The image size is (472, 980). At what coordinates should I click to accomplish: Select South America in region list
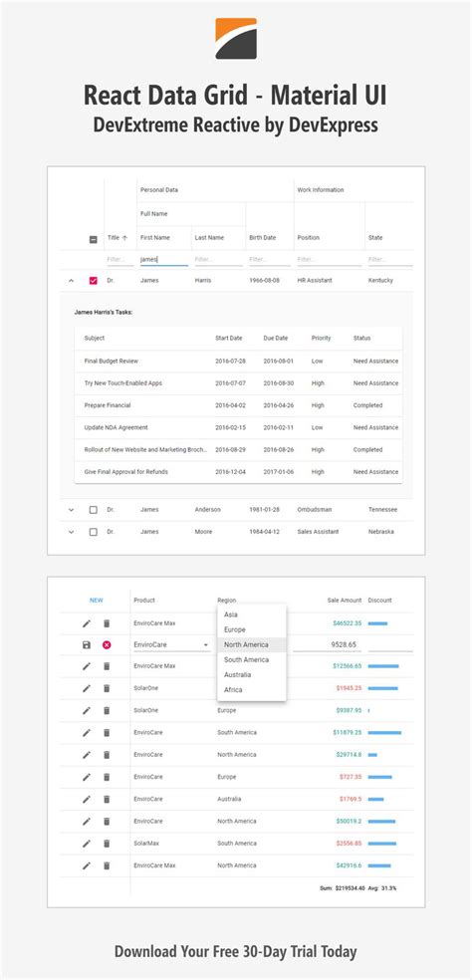click(251, 659)
